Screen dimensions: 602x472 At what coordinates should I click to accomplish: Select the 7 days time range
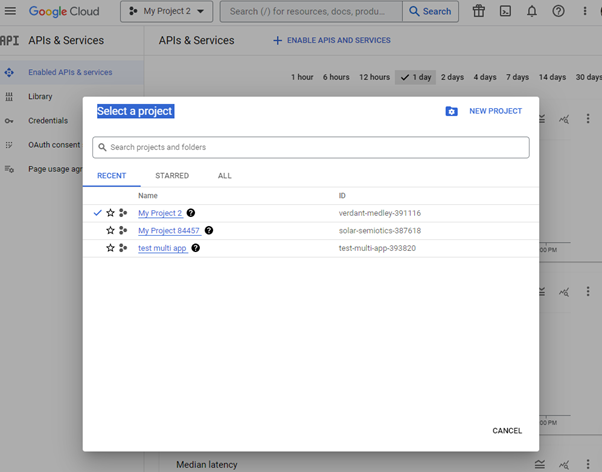tap(517, 77)
